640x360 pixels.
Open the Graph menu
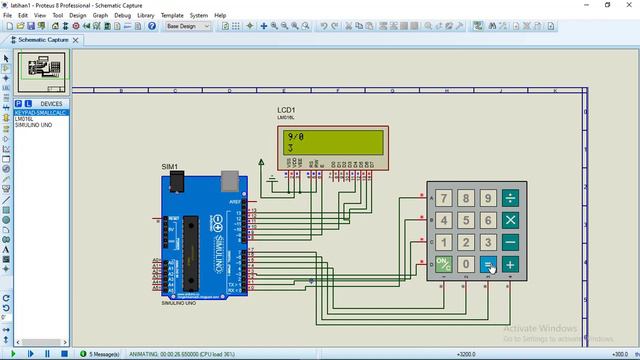click(100, 15)
